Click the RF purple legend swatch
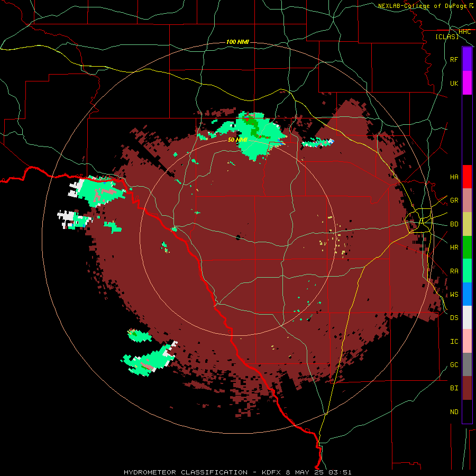Screen dimensions: 476x476 467,59
